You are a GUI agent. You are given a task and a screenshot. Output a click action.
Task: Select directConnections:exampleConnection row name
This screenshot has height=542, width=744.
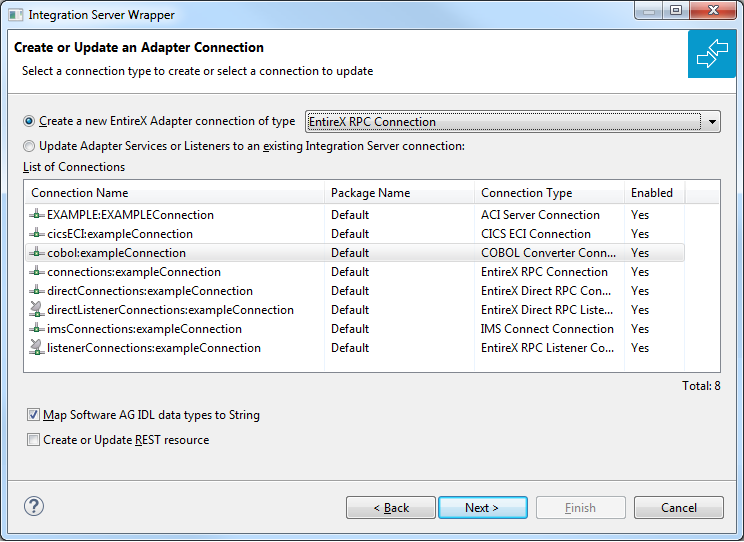tap(150, 291)
